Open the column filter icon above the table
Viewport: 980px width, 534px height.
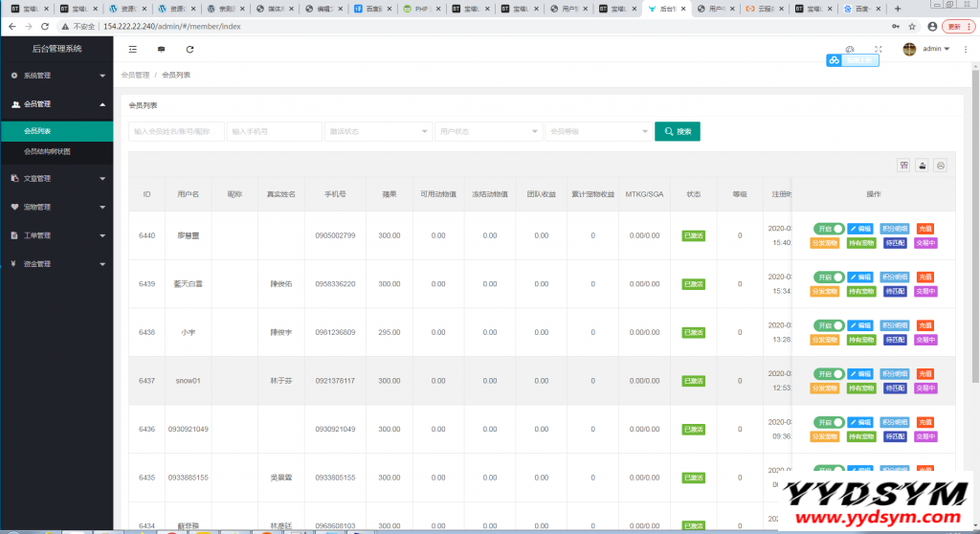(903, 165)
